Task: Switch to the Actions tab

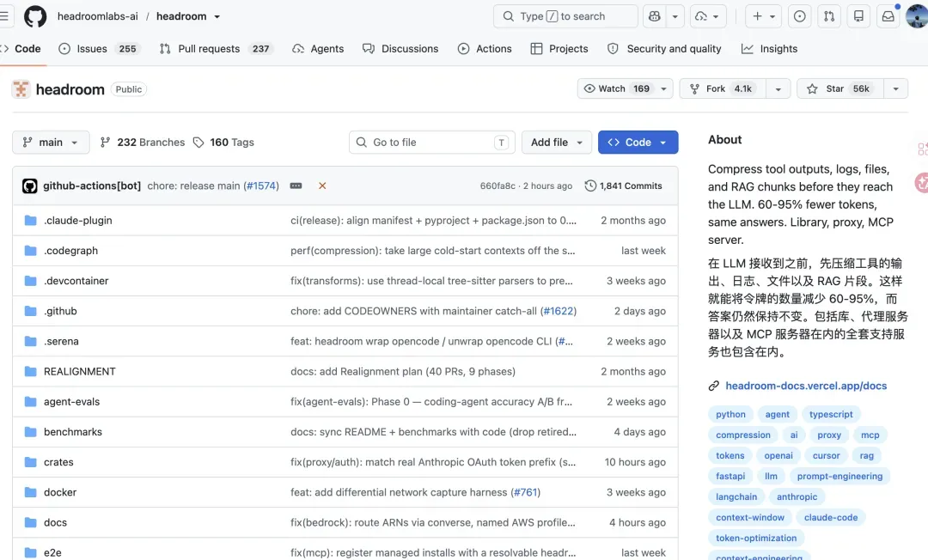Action: (x=485, y=49)
